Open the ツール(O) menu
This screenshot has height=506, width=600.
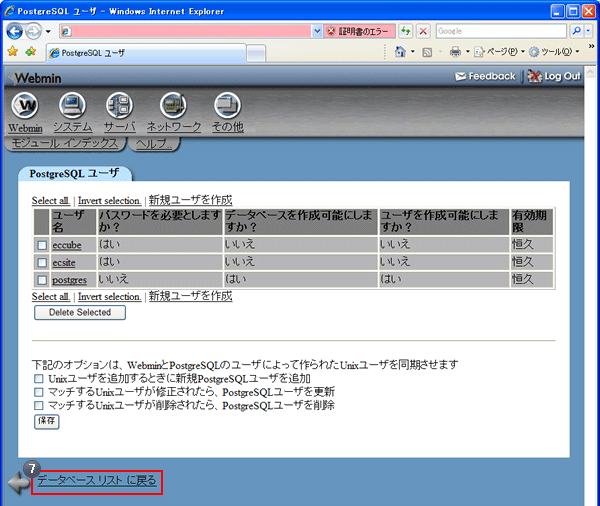pyautogui.click(x=554, y=51)
